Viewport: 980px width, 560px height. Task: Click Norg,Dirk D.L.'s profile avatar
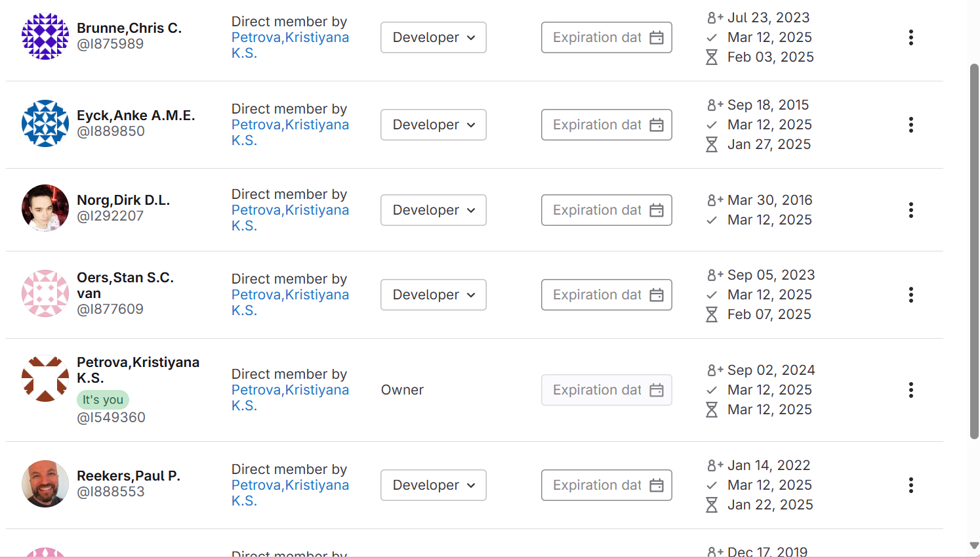[45, 207]
